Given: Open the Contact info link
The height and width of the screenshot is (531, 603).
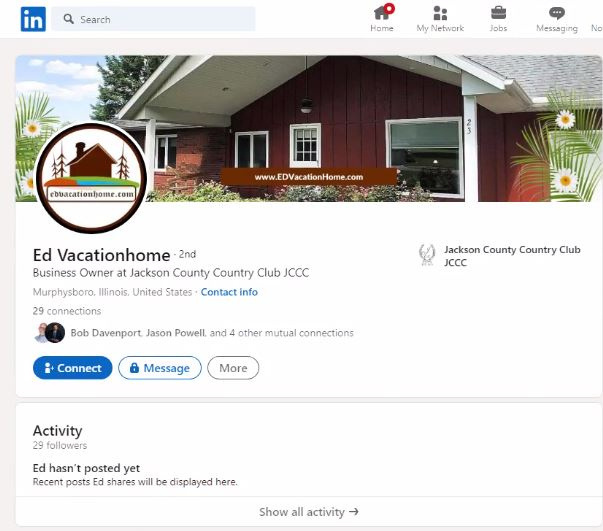Looking at the screenshot, I should [229, 292].
